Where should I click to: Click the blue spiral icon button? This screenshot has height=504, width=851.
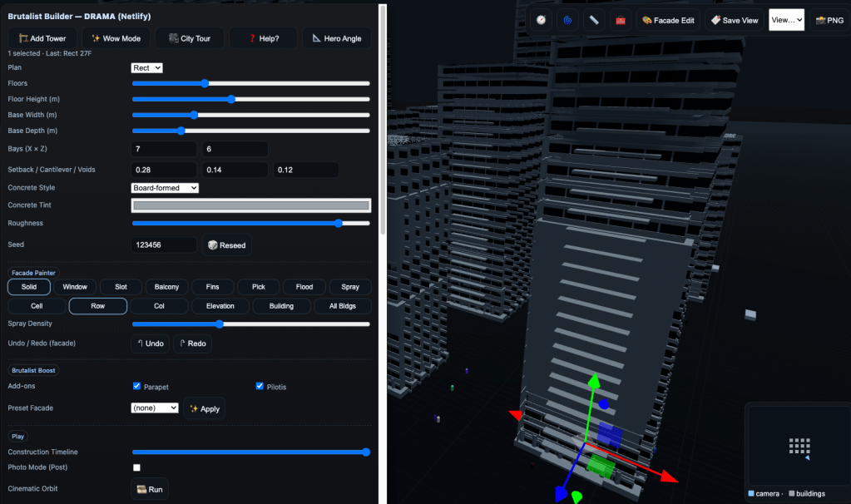[568, 20]
